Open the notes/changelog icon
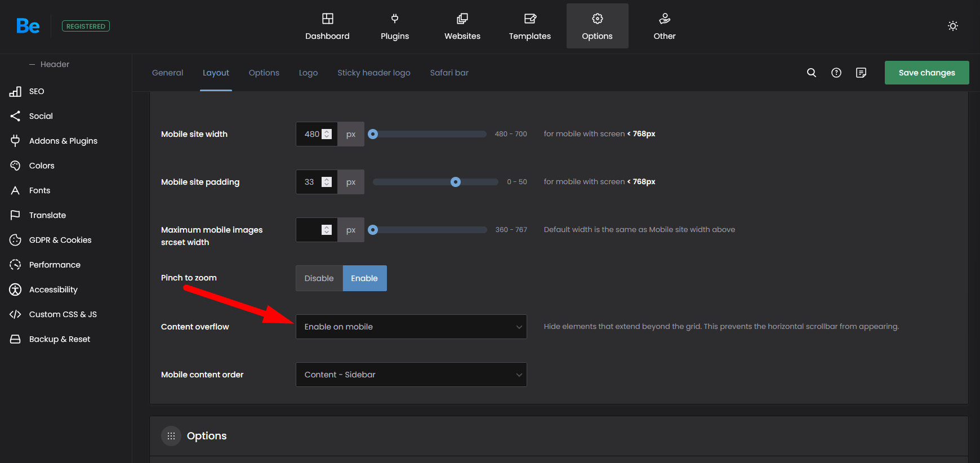This screenshot has height=463, width=980. (861, 73)
